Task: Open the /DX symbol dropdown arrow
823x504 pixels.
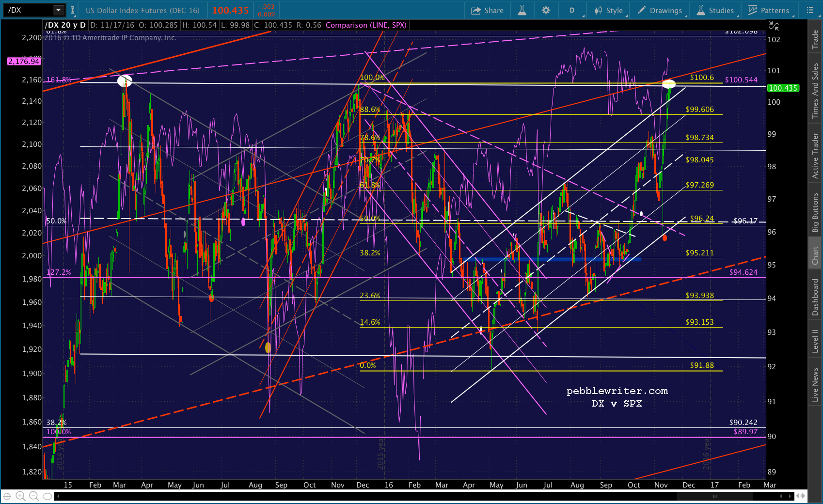Action: (x=59, y=10)
